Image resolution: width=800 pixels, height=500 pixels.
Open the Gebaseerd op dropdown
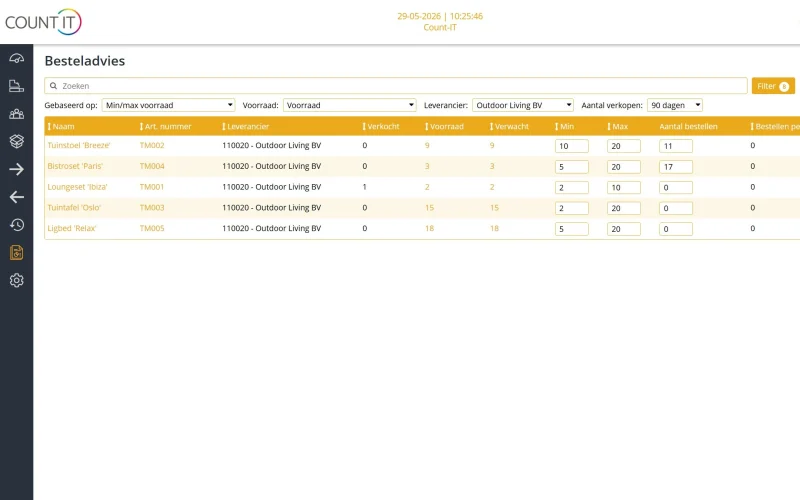click(x=168, y=105)
